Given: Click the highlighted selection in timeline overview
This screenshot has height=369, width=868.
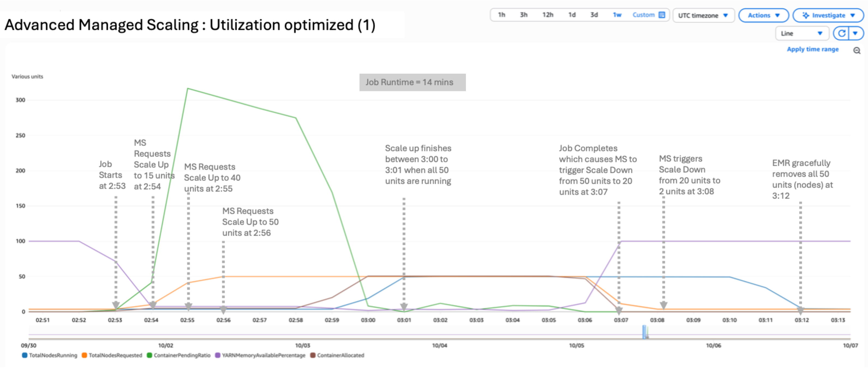Looking at the screenshot, I should [644, 332].
